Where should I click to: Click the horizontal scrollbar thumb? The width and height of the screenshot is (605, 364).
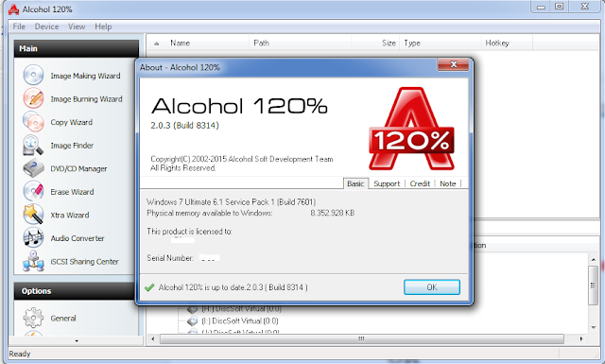pyautogui.click(x=361, y=338)
